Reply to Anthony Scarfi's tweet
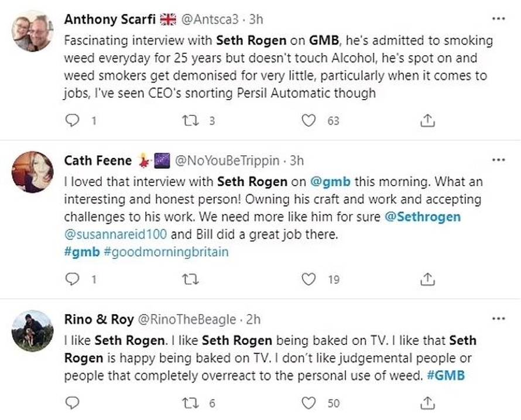The height and width of the screenshot is (420, 521). pos(72,121)
